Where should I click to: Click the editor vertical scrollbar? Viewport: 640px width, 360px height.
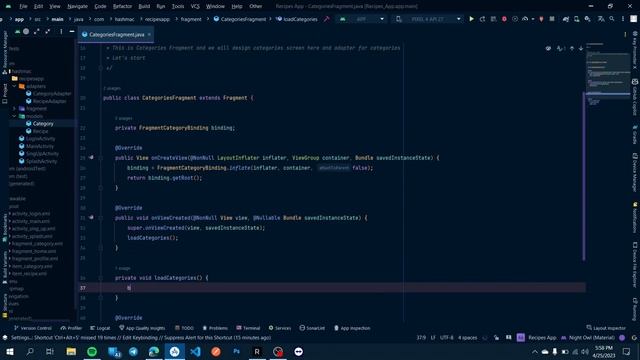(584, 176)
